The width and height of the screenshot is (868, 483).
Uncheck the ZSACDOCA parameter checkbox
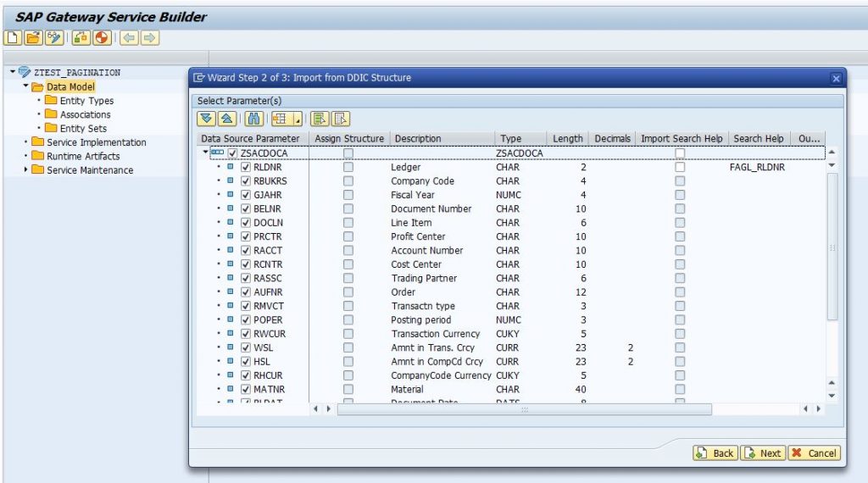pyautogui.click(x=232, y=153)
